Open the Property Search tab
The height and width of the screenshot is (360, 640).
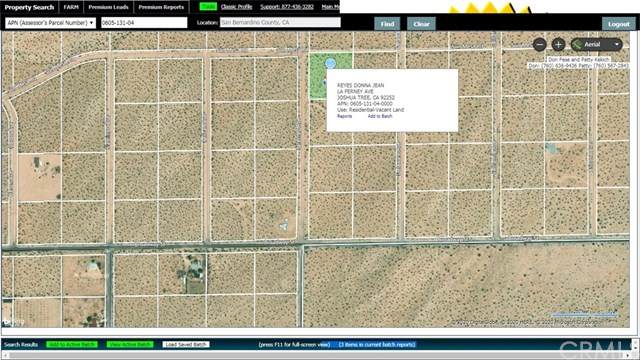pyautogui.click(x=29, y=7)
